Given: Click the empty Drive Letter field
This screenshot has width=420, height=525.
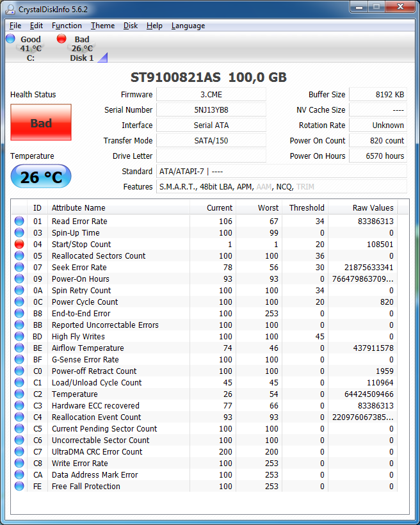Looking at the screenshot, I should click(211, 156).
